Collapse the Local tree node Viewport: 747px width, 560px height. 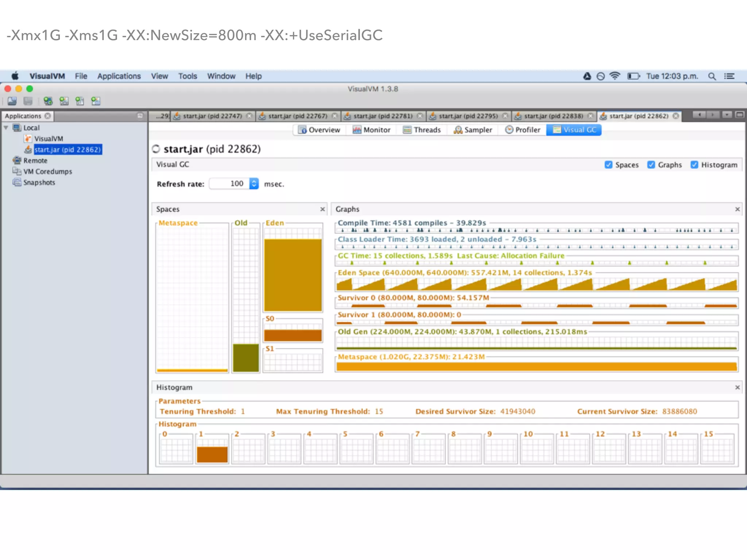6,128
